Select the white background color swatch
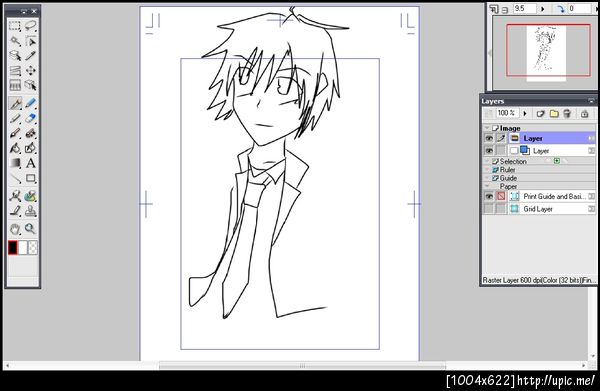This screenshot has height=391, width=600. pyautogui.click(x=23, y=248)
